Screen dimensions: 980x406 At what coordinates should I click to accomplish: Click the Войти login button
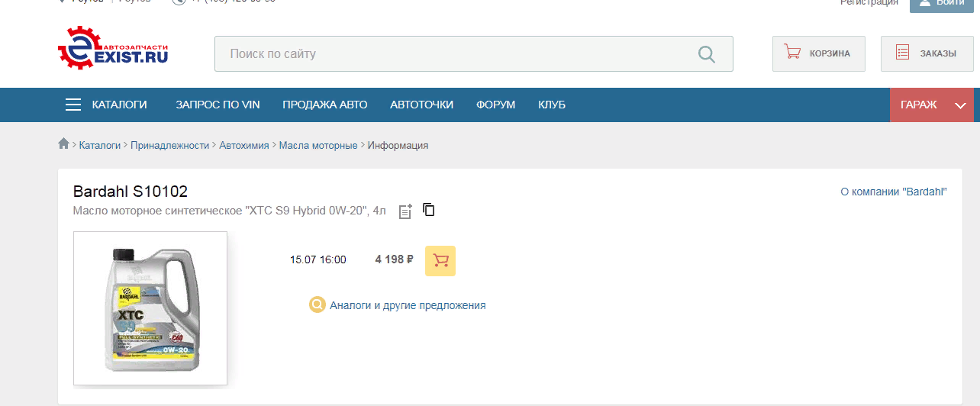point(942,5)
